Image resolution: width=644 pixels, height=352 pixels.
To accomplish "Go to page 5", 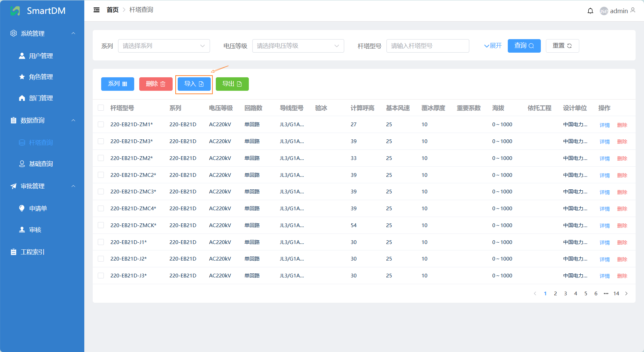I will point(586,294).
